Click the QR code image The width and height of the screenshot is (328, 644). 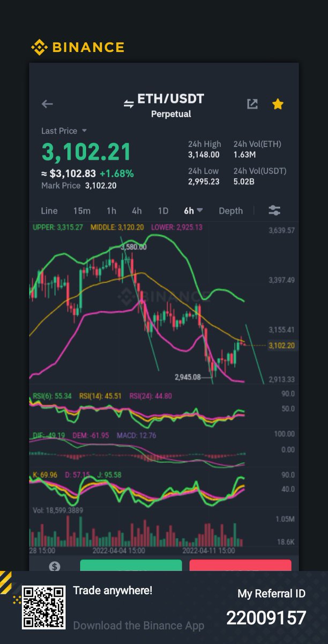(x=43, y=608)
